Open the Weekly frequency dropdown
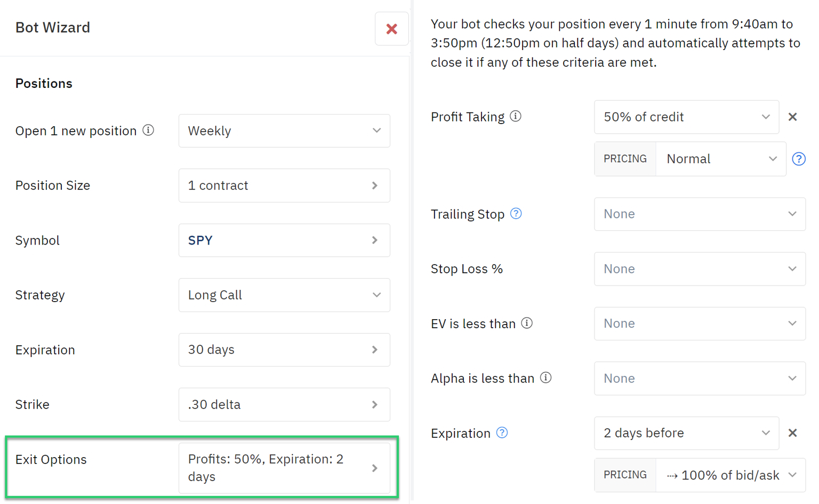Image resolution: width=819 pixels, height=504 pixels. pos(284,131)
